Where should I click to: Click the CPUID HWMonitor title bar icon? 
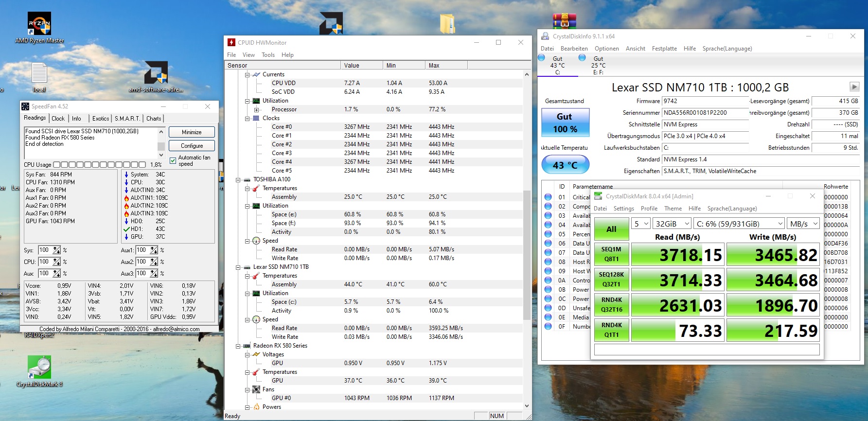coord(231,42)
